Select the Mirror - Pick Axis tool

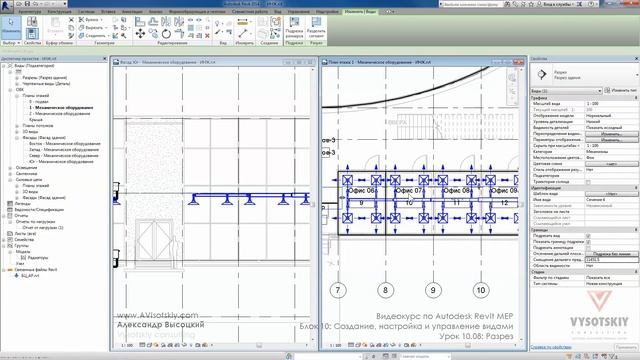pyautogui.click(x=166, y=22)
